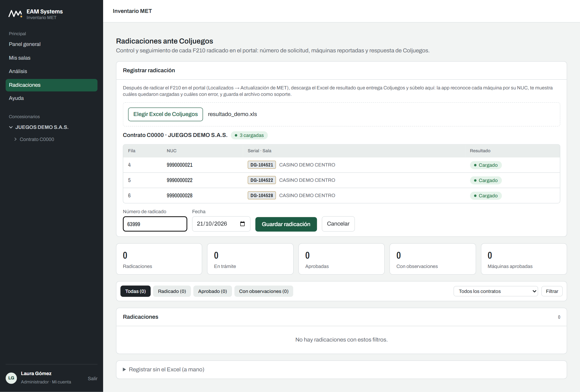Image resolution: width=580 pixels, height=392 pixels.
Task: Click Cargado badge in row 6
Action: click(x=485, y=196)
